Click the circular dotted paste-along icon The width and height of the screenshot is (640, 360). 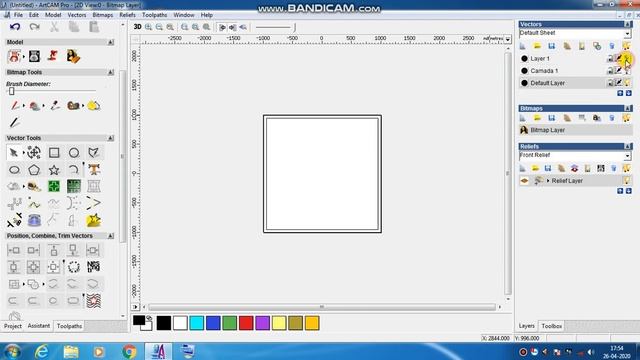pyautogui.click(x=74, y=267)
